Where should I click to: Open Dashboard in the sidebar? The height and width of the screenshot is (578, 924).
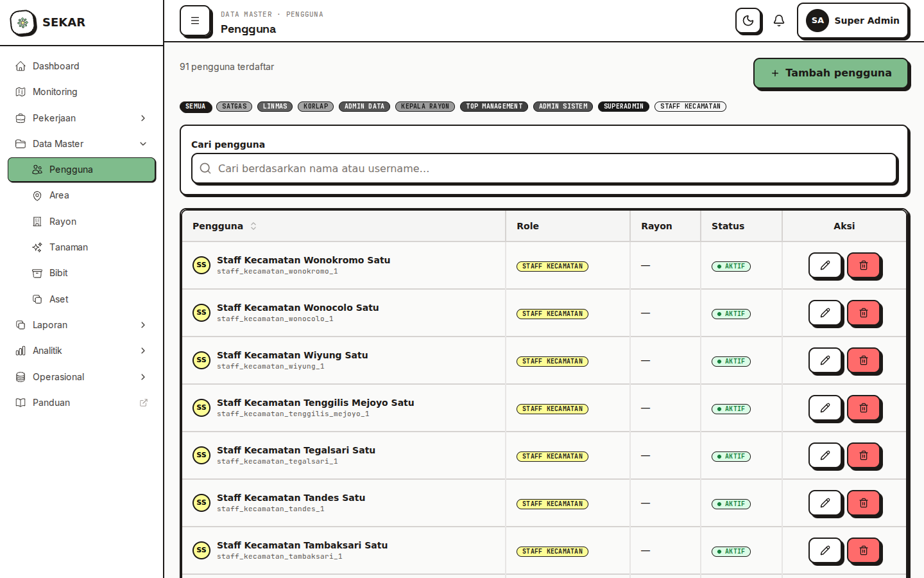pyautogui.click(x=81, y=66)
